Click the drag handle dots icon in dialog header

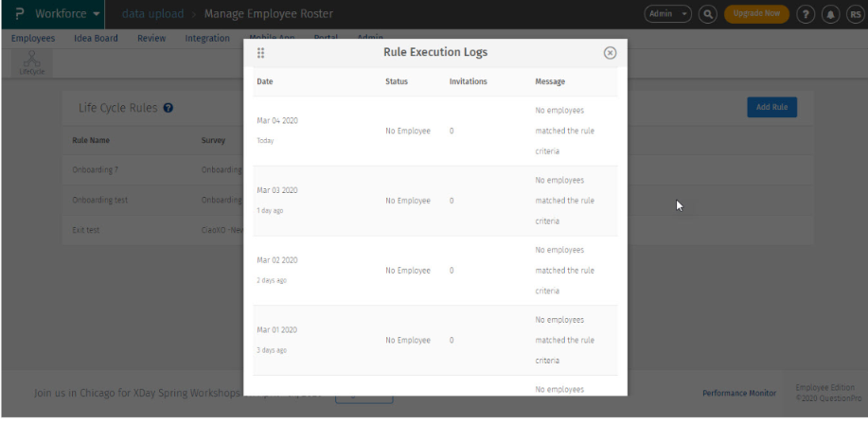coord(261,53)
